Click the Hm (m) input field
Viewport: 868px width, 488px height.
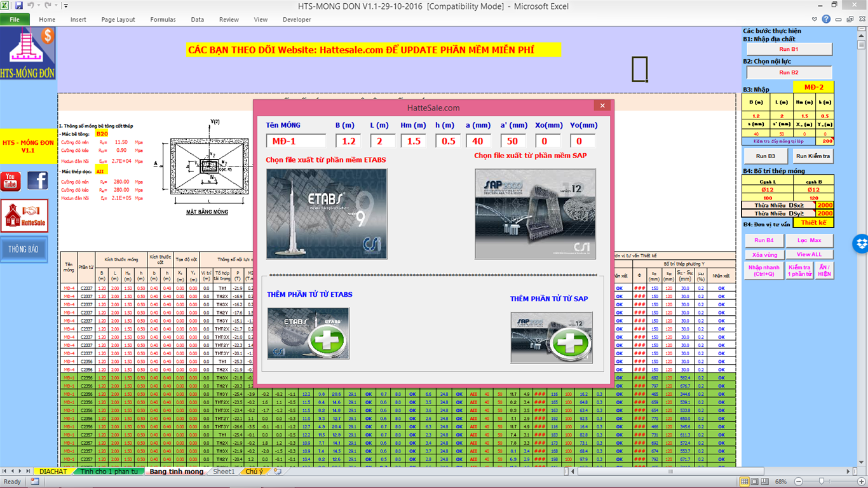point(414,141)
